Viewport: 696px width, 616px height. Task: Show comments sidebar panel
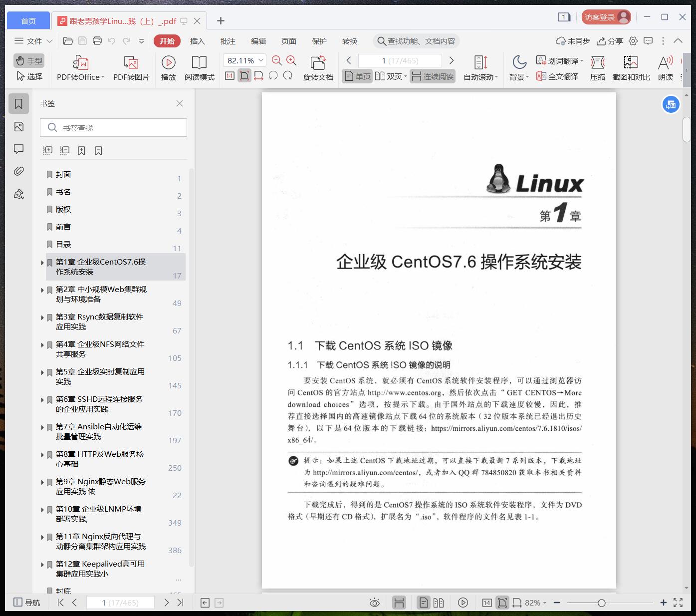tap(19, 149)
